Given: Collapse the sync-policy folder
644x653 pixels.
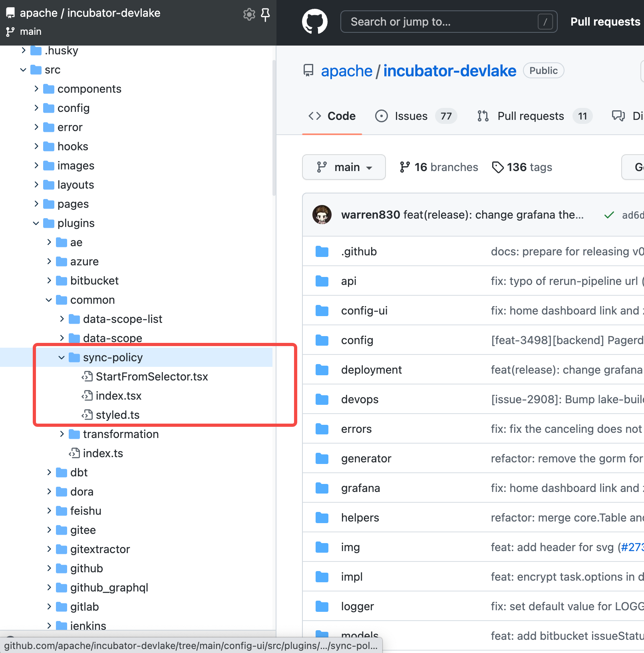Looking at the screenshot, I should (x=62, y=357).
